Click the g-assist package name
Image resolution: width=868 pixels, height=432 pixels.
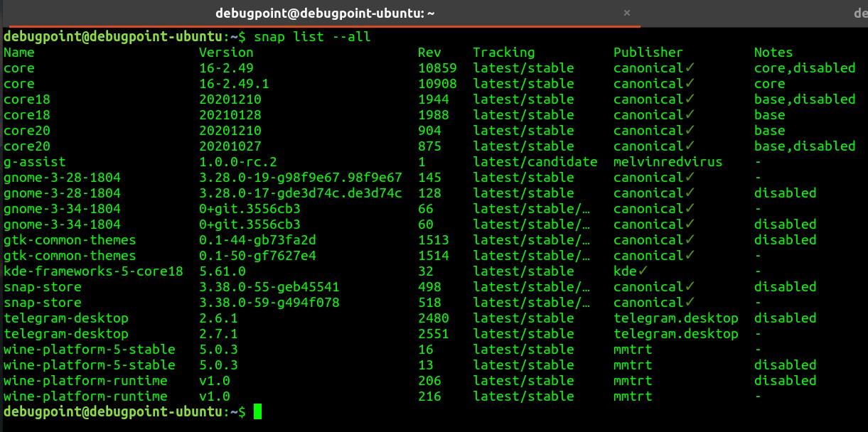34,161
